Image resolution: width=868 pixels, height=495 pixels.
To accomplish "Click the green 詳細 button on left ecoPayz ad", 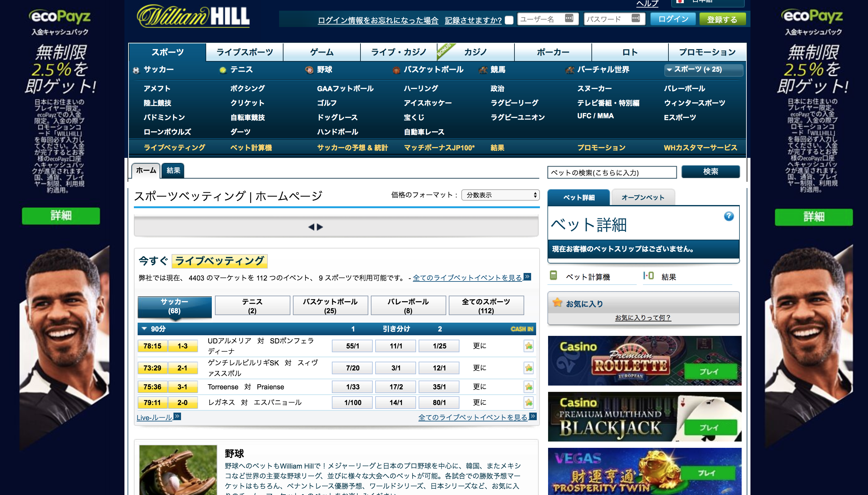I will point(61,215).
